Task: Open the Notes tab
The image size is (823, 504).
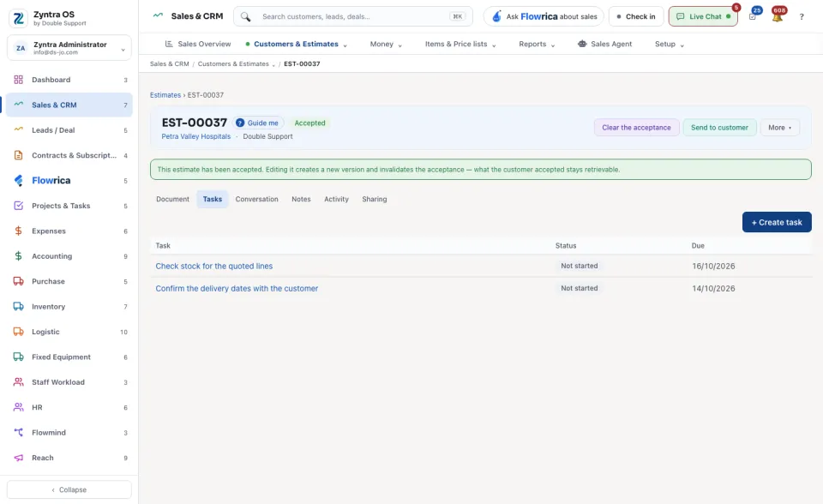Action: point(301,200)
